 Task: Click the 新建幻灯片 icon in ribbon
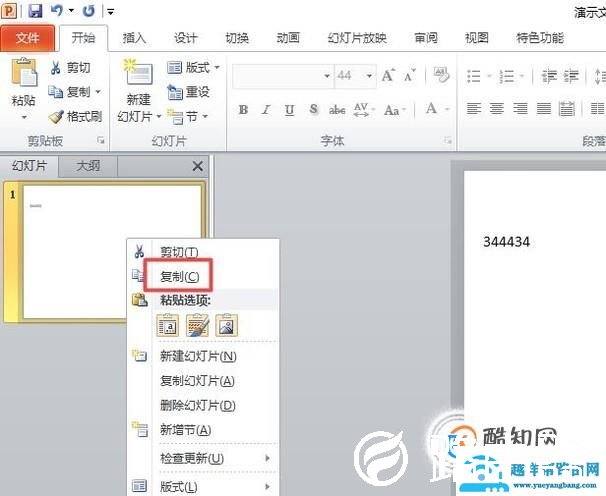(x=138, y=72)
